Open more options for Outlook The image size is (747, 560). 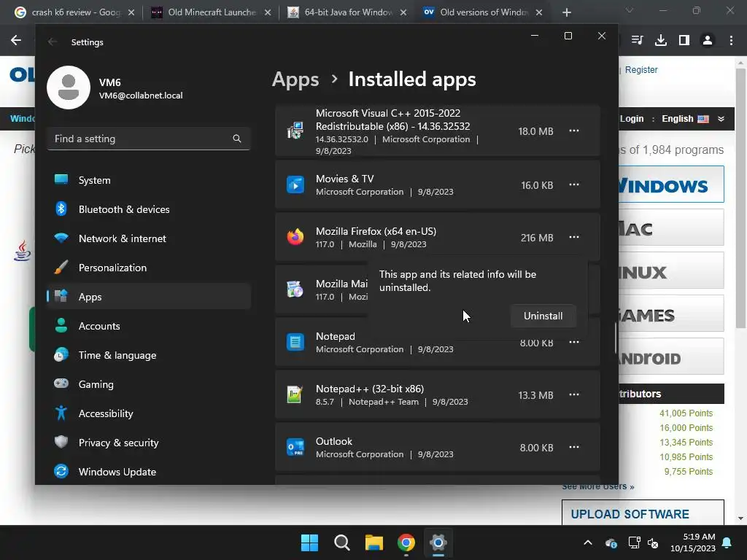574,447
